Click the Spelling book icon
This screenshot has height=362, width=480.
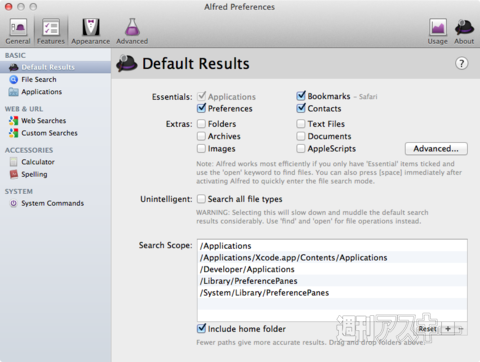point(14,174)
